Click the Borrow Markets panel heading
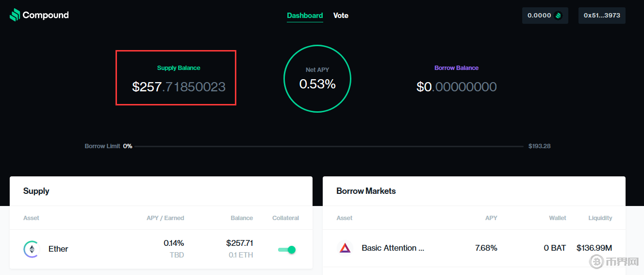 click(366, 191)
